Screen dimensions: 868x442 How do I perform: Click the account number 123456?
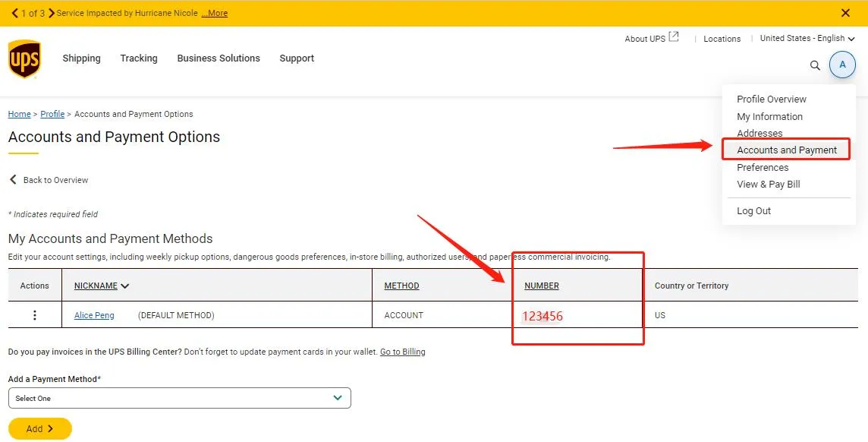[542, 316]
